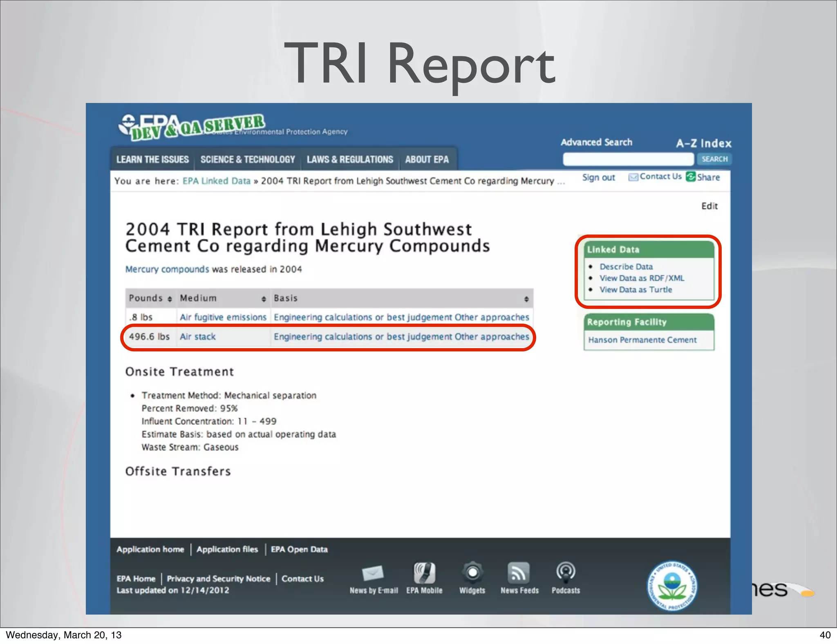Image resolution: width=837 pixels, height=644 pixels.
Task: Sort table by Pounds column arrows
Action: coord(170,299)
